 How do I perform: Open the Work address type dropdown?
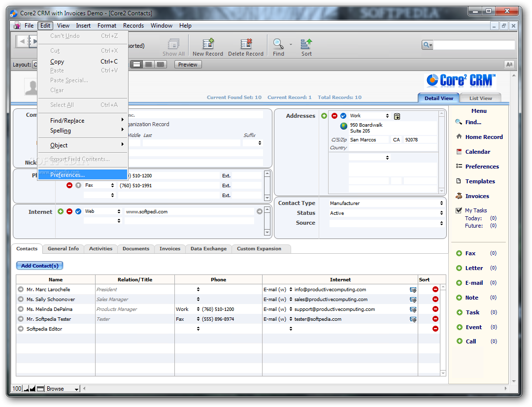[369, 116]
